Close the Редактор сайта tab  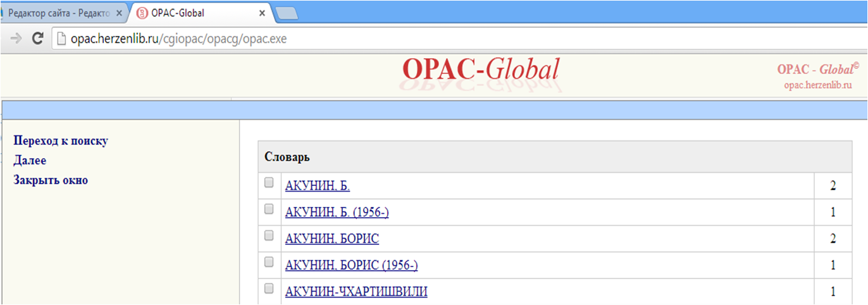coord(119,13)
